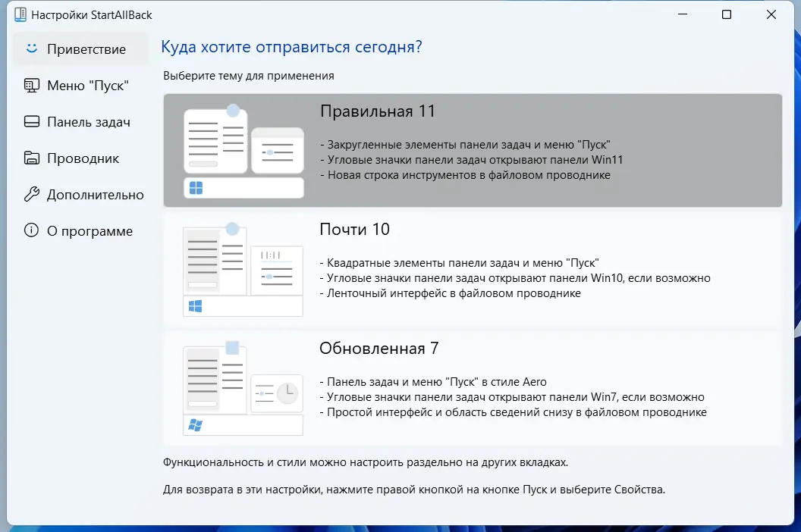This screenshot has width=801, height=532.
Task: Click the Windows 11 logo in first preview
Action: coord(196,188)
